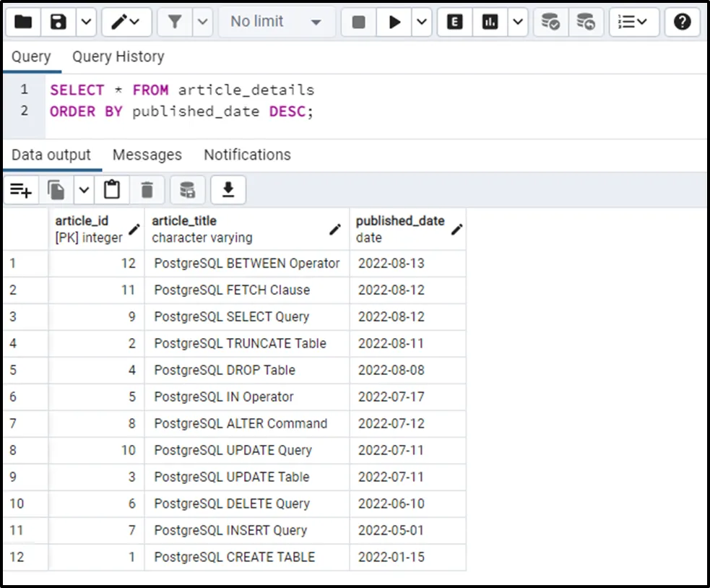Open the Help question mark icon
Image resolution: width=710 pixels, height=588 pixels.
(x=682, y=22)
